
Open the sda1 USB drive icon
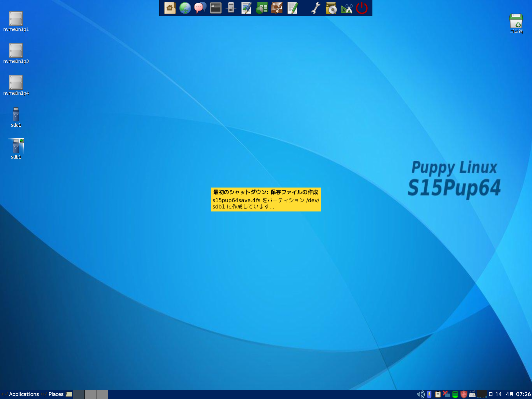(x=16, y=114)
